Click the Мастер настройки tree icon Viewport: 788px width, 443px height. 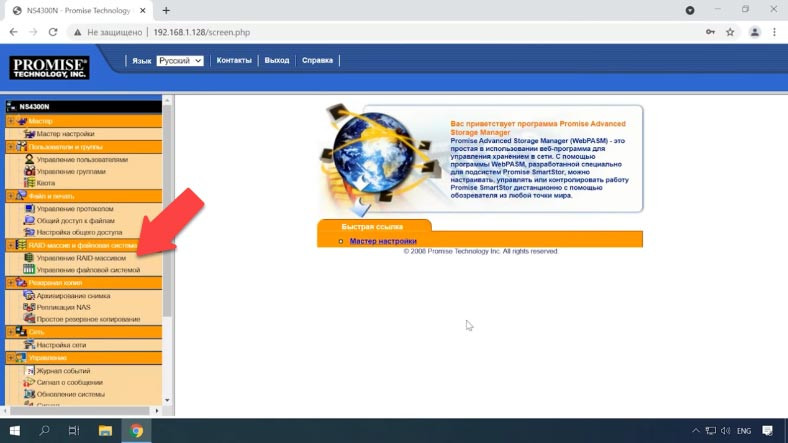pos(29,134)
